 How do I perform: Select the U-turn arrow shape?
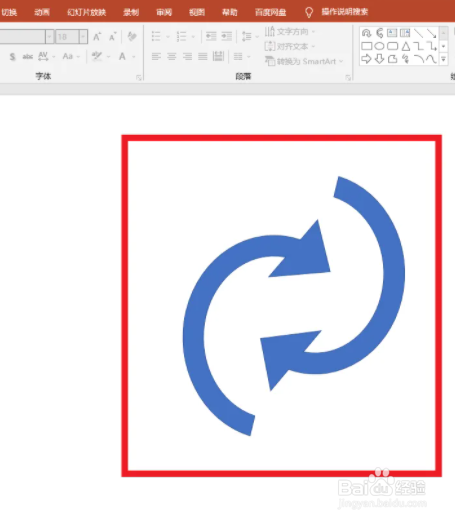(366, 33)
